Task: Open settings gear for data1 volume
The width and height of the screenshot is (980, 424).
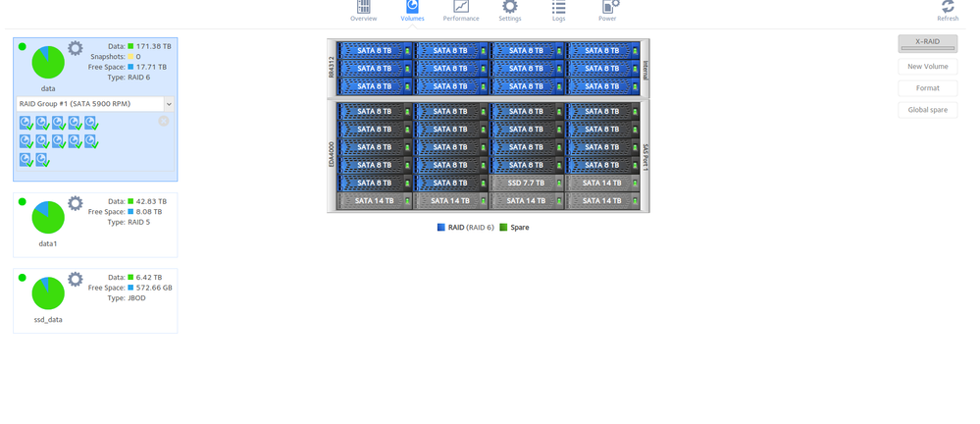Action: point(75,203)
